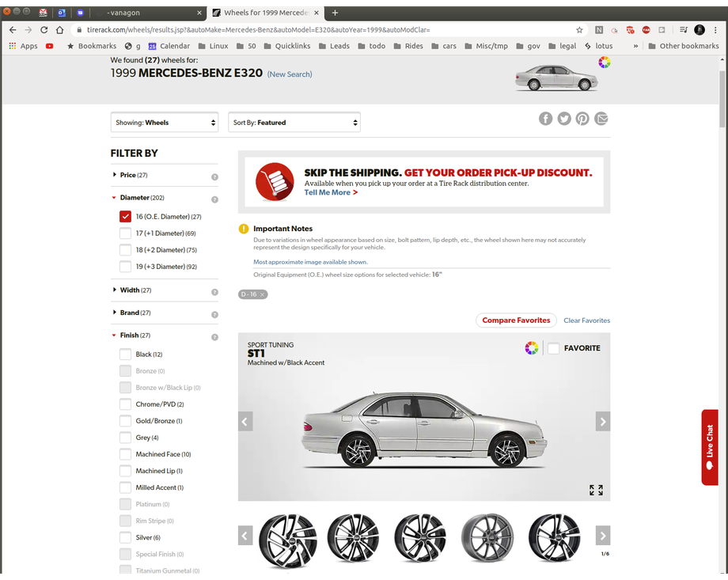728x580 pixels.
Task: Select the first wheel thumbnail
Action: (x=288, y=540)
